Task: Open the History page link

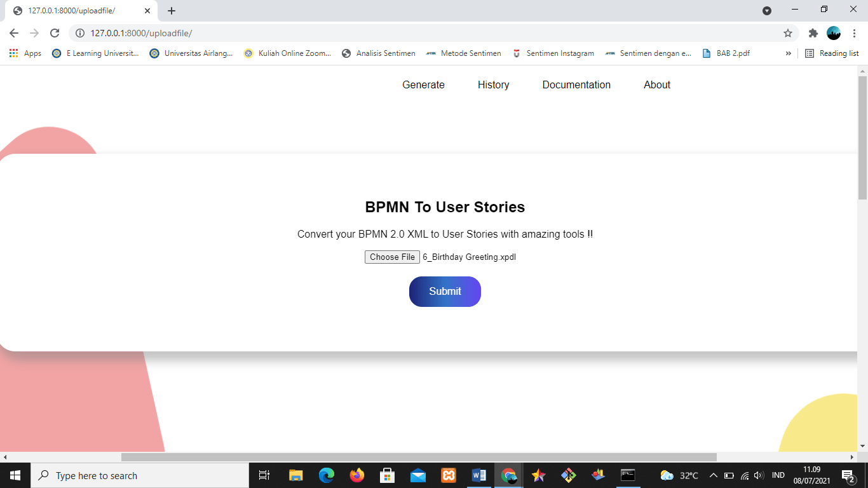Action: pos(493,85)
